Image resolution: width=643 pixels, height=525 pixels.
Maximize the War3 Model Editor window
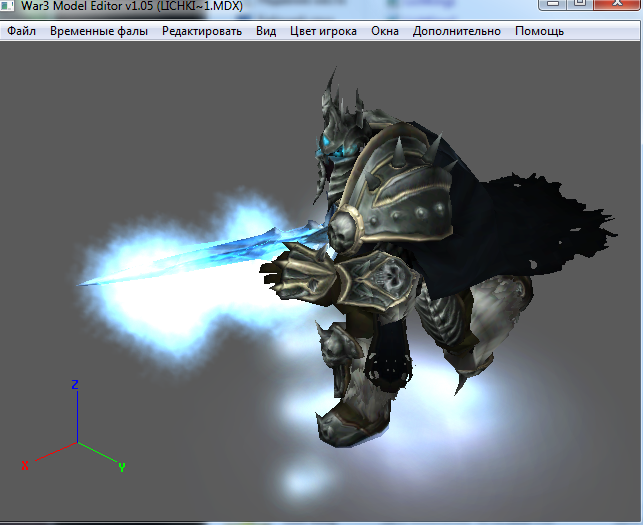(579, 4)
